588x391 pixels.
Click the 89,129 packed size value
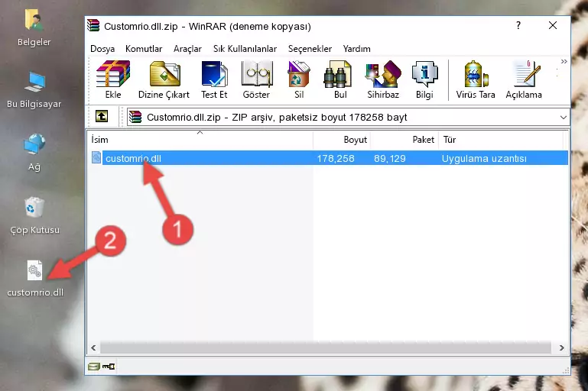[x=390, y=158]
